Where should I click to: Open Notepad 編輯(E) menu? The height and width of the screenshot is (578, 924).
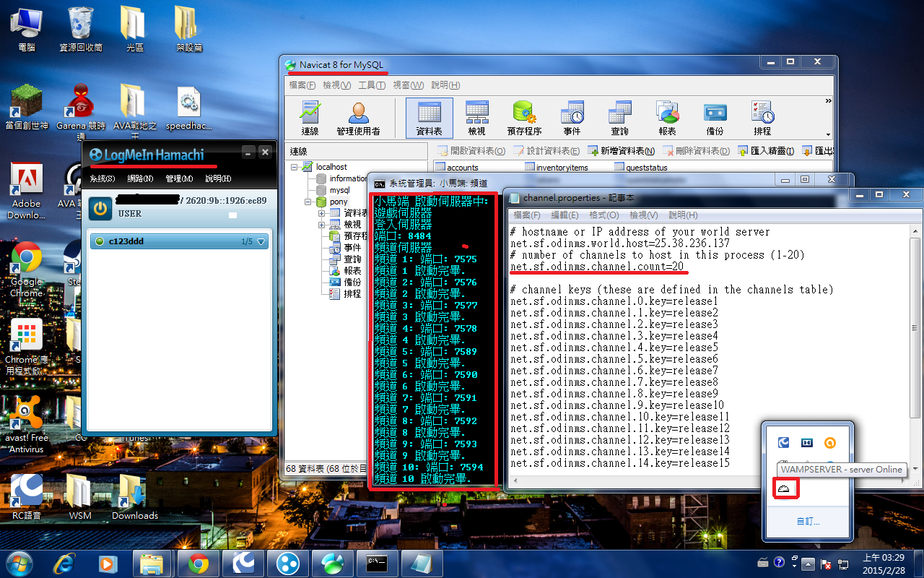click(565, 215)
